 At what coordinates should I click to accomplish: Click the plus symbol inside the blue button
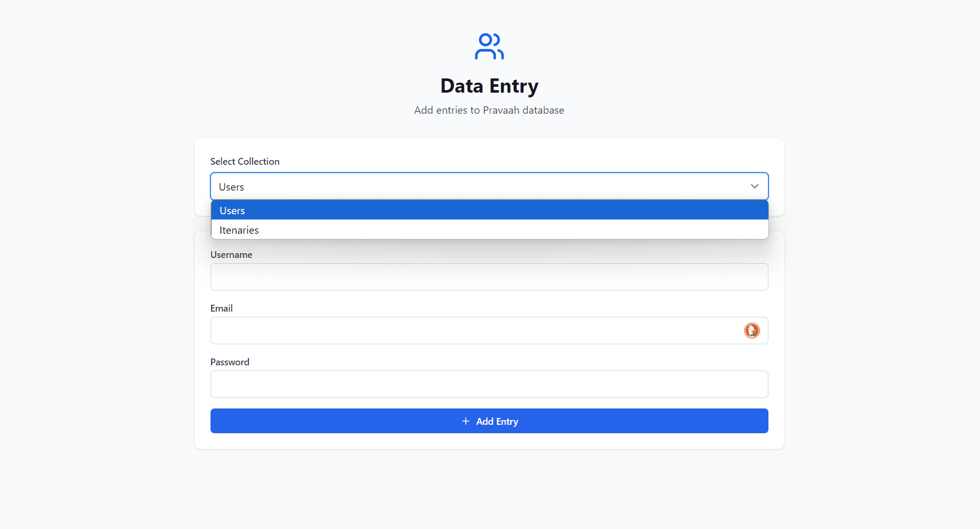point(465,421)
